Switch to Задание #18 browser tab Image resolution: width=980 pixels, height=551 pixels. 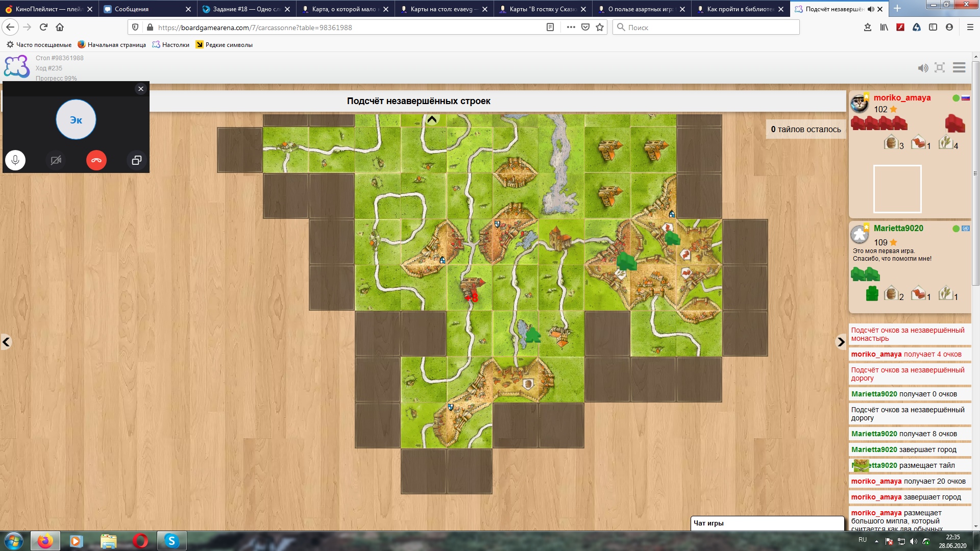247,9
